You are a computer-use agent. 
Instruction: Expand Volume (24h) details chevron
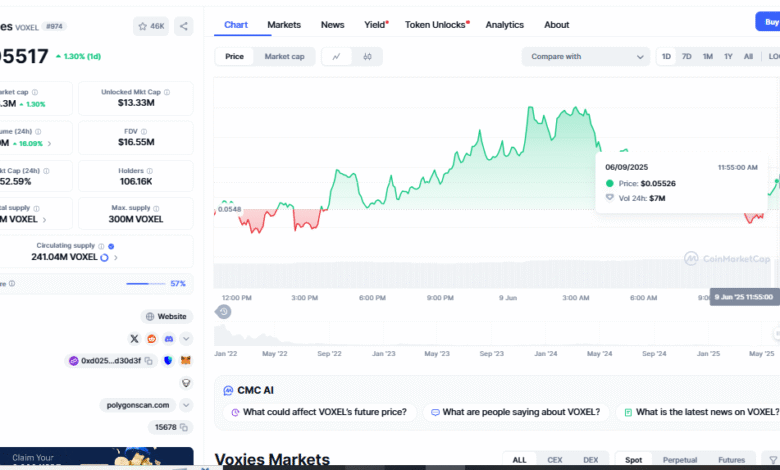point(49,144)
